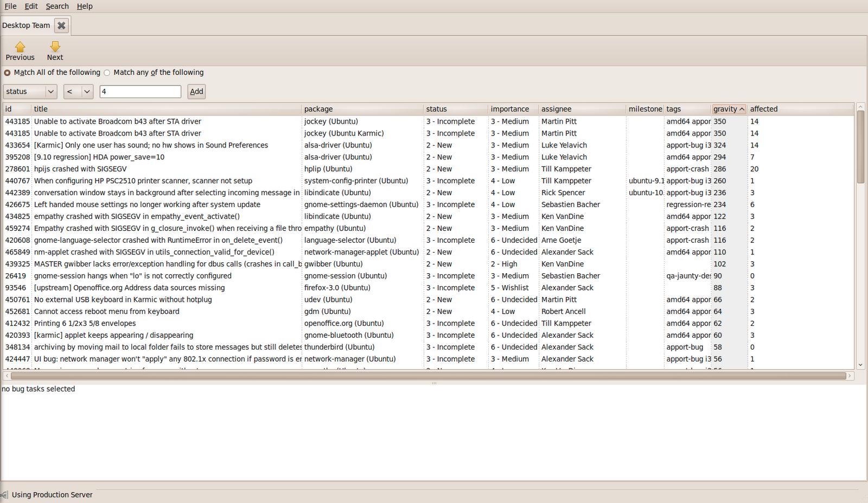Select the 'Match any of the following' option
The height and width of the screenshot is (503, 868).
(154, 73)
